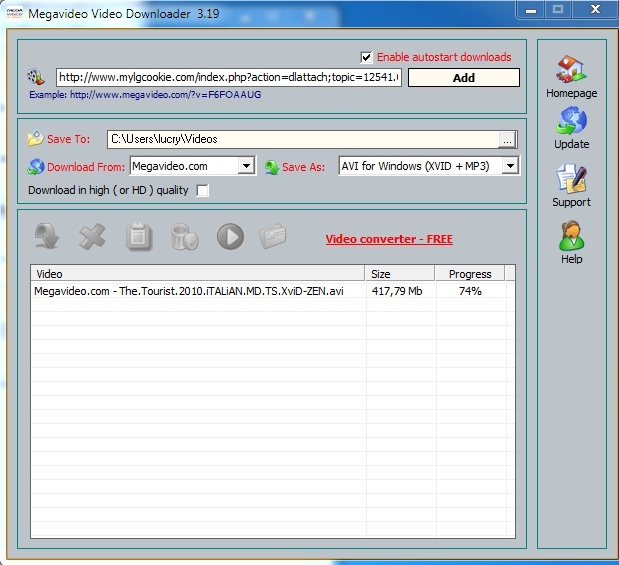Enable Download in high quality checkbox
Screen dimensions: 619x565
203,190
